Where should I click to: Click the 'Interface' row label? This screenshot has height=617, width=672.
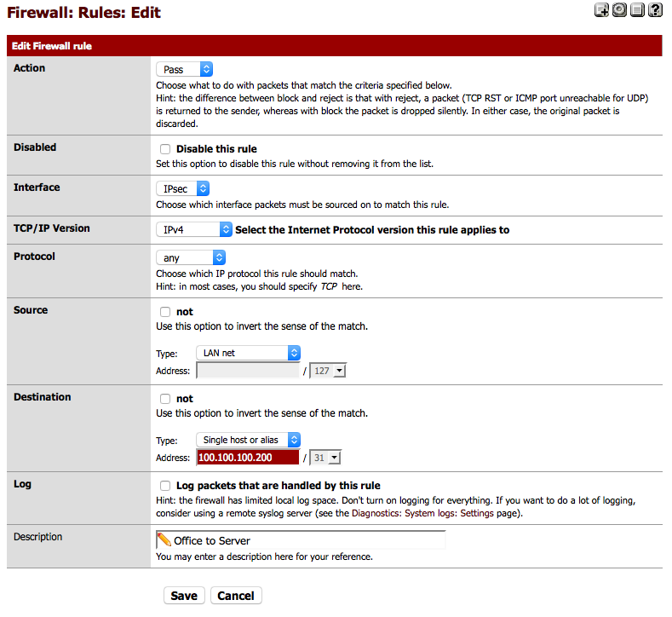point(37,187)
